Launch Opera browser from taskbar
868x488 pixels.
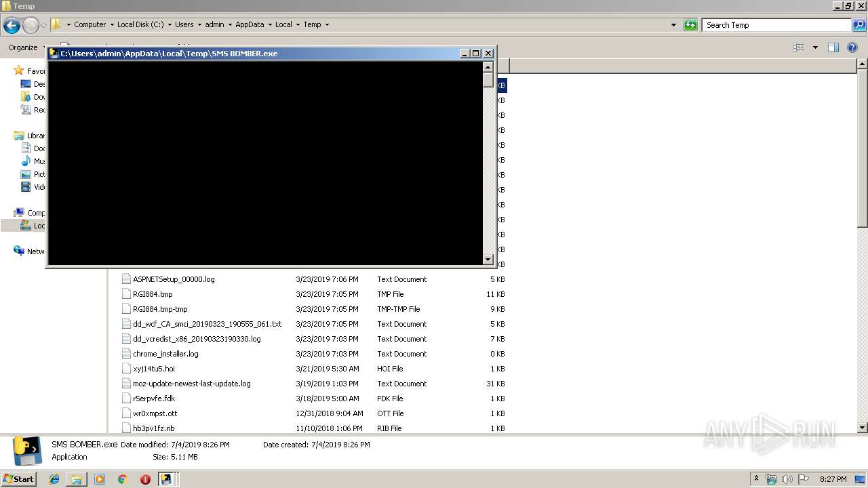pos(145,479)
